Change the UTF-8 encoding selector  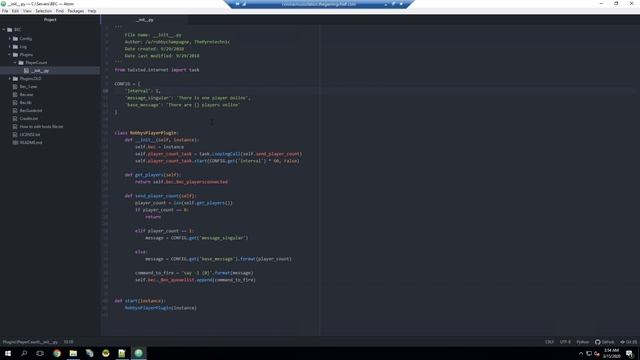click(x=565, y=342)
